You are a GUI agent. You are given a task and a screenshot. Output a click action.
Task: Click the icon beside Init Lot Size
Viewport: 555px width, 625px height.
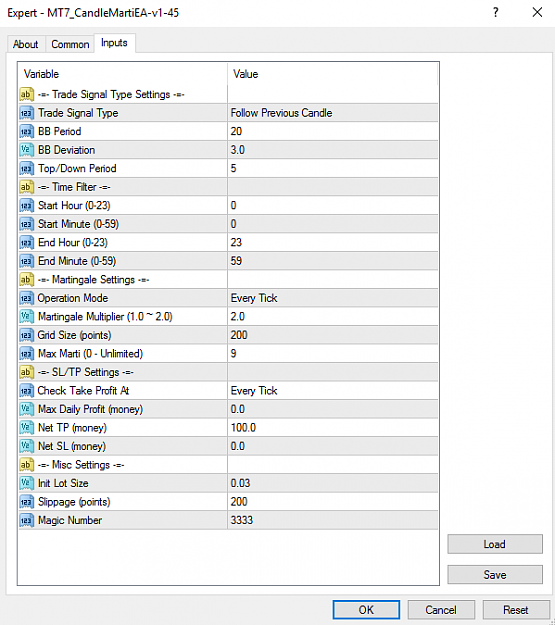tap(26, 483)
